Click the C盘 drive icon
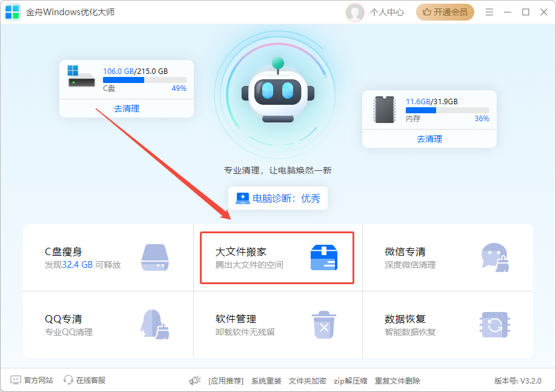The width and height of the screenshot is (556, 392). click(81, 76)
